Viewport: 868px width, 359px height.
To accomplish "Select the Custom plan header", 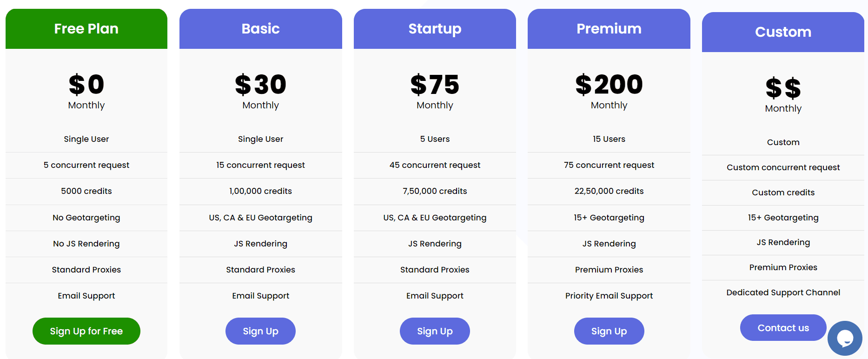I will [x=783, y=32].
